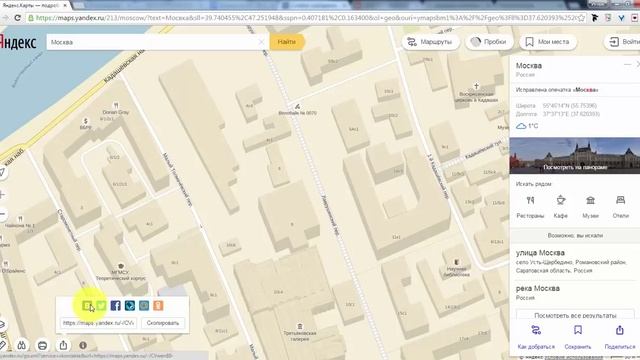Click the Третьяковская галерея map marker
Screen dimensions: 640x360
(300, 332)
